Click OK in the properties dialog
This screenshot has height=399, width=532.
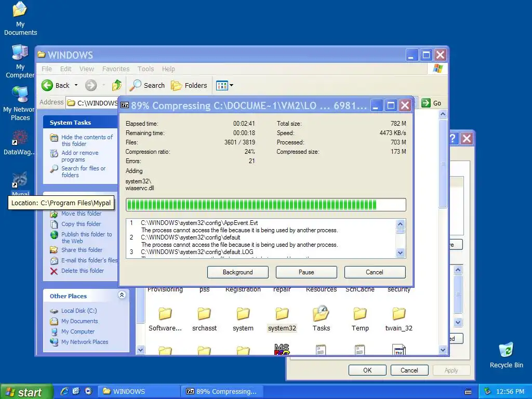point(367,370)
